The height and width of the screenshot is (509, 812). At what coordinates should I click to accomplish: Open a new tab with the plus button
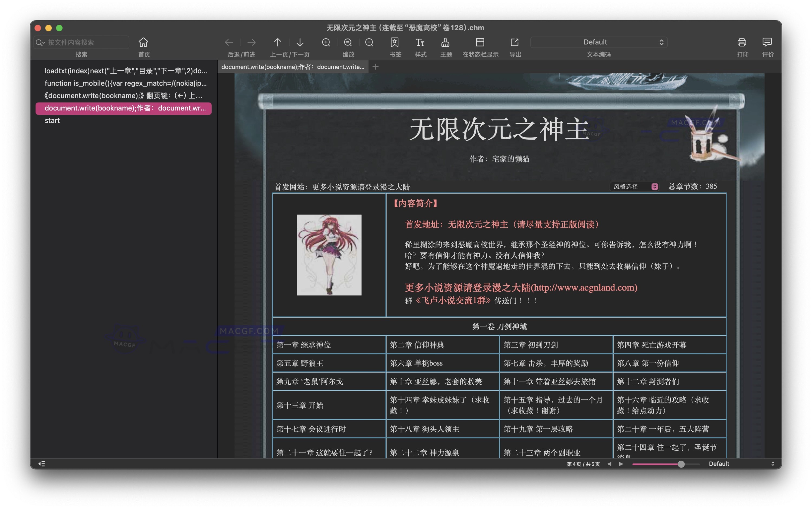[x=375, y=67]
